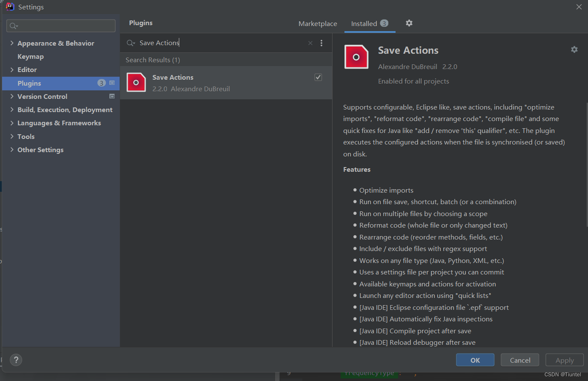
Task: Expand the Tools settings node
Action: [12, 136]
